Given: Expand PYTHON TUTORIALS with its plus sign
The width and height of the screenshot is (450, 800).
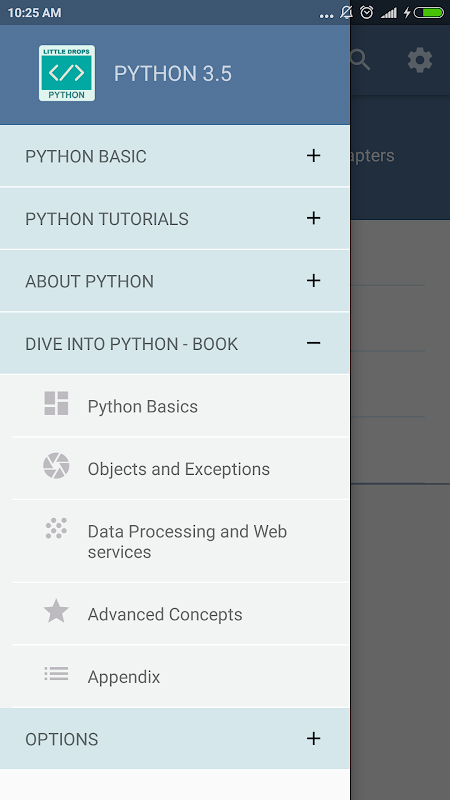Looking at the screenshot, I should (x=313, y=218).
